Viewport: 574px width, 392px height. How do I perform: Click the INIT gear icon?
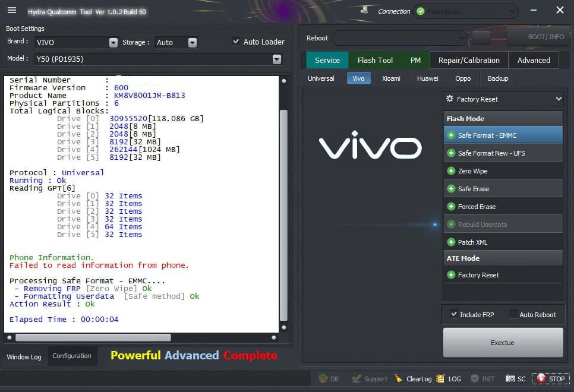tap(474, 378)
